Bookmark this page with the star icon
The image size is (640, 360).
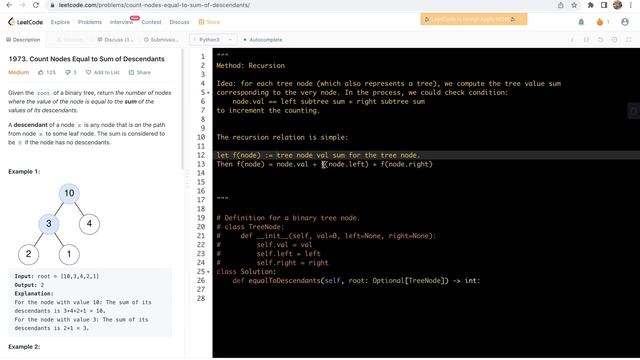pyautogui.click(x=574, y=5)
